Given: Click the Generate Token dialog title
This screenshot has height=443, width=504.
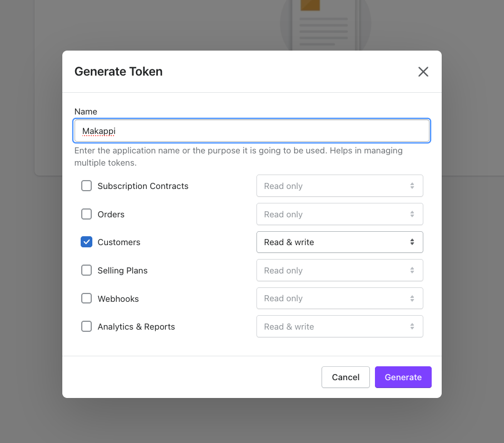Looking at the screenshot, I should click(118, 71).
